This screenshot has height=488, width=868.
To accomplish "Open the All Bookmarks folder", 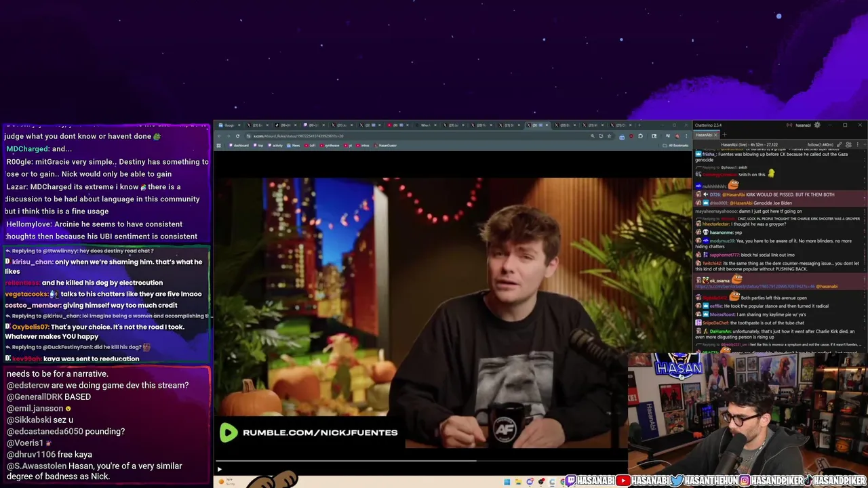I will coord(675,145).
